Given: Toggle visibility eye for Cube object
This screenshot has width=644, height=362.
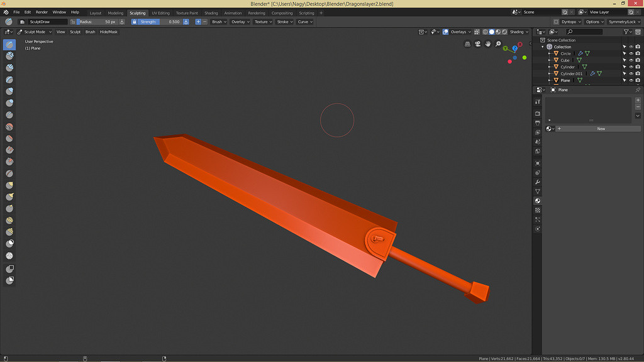Looking at the screenshot, I should click(x=631, y=60).
